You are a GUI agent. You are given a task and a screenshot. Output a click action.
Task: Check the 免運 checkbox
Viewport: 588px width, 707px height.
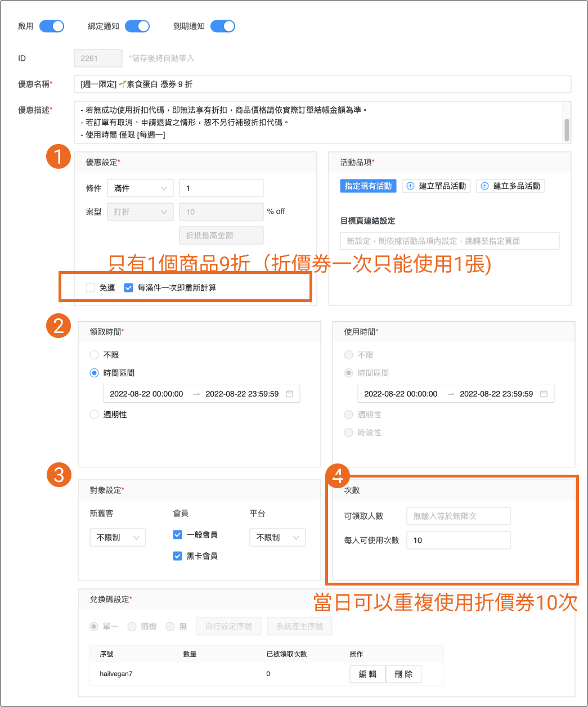pyautogui.click(x=91, y=288)
